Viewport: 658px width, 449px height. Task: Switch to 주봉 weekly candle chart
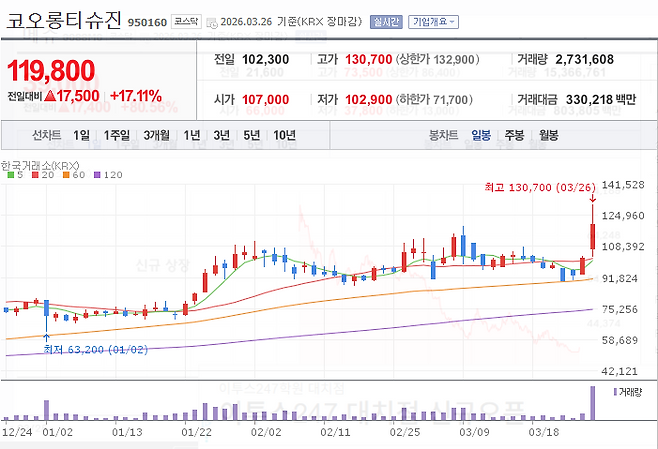(514, 135)
